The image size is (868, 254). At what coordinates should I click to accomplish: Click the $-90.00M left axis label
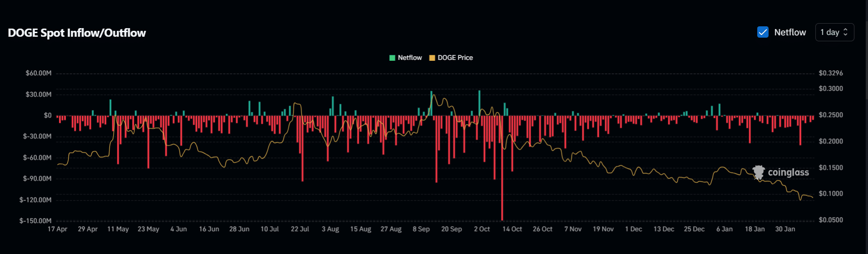coord(37,178)
